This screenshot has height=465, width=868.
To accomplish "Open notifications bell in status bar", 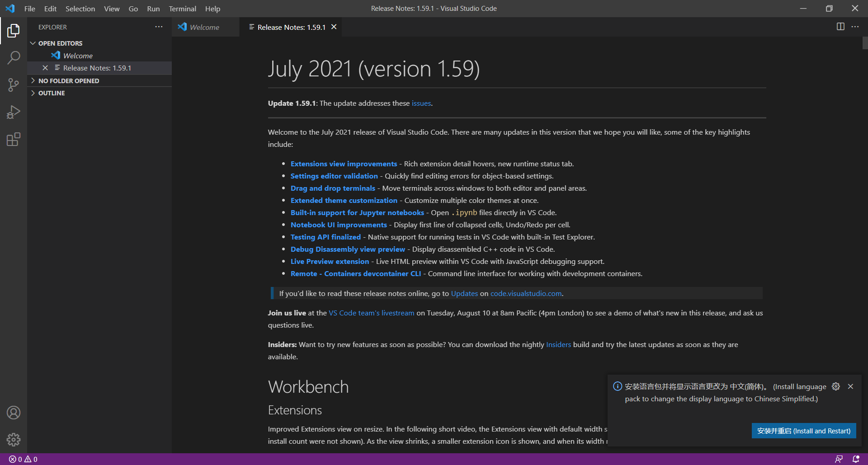I will coord(855,459).
